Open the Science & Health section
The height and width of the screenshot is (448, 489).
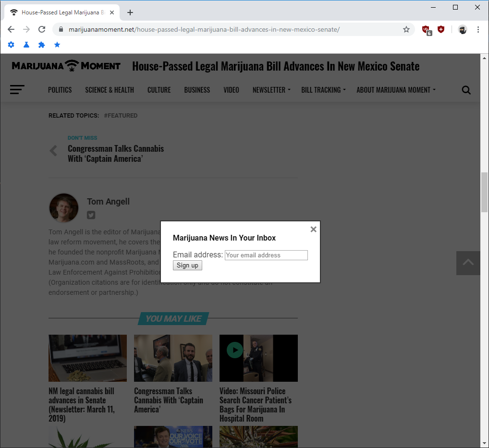[x=110, y=90]
